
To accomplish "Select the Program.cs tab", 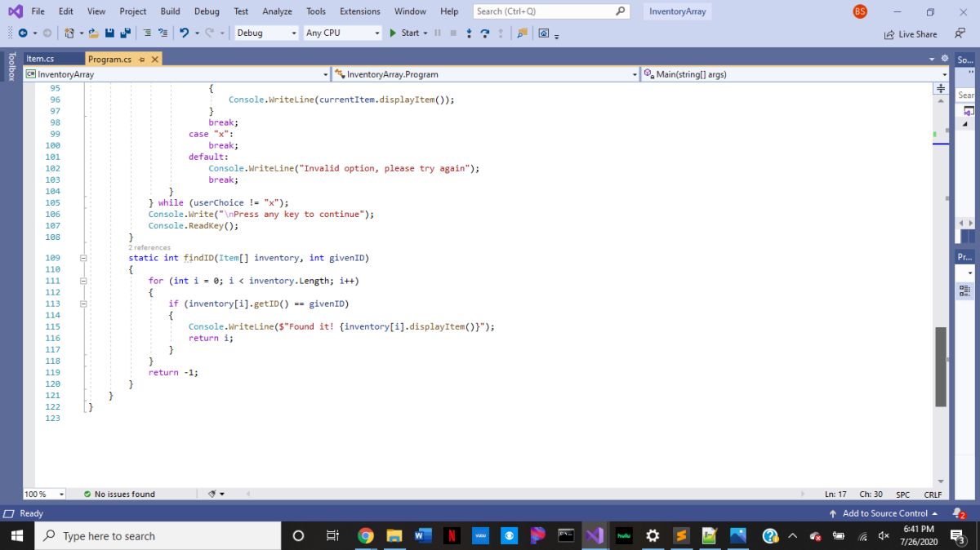I will click(x=109, y=59).
